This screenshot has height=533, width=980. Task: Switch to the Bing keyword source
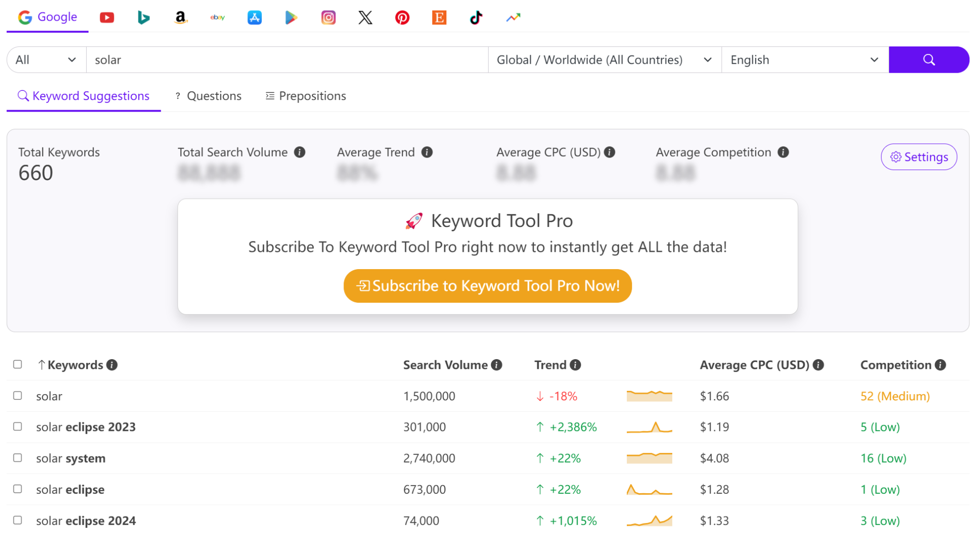(144, 18)
